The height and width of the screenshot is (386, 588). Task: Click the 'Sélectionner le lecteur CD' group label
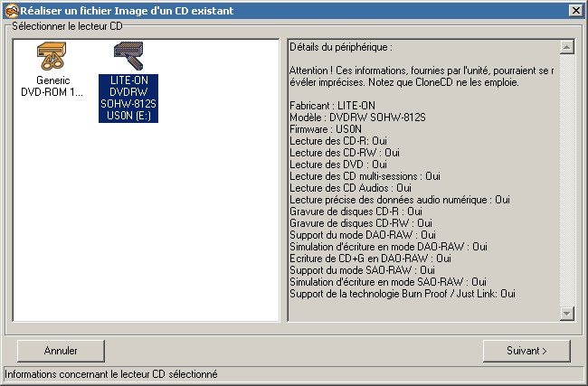(x=67, y=26)
